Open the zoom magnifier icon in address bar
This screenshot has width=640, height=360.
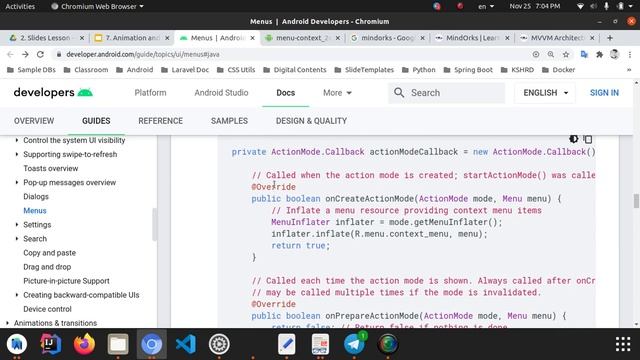[551, 54]
